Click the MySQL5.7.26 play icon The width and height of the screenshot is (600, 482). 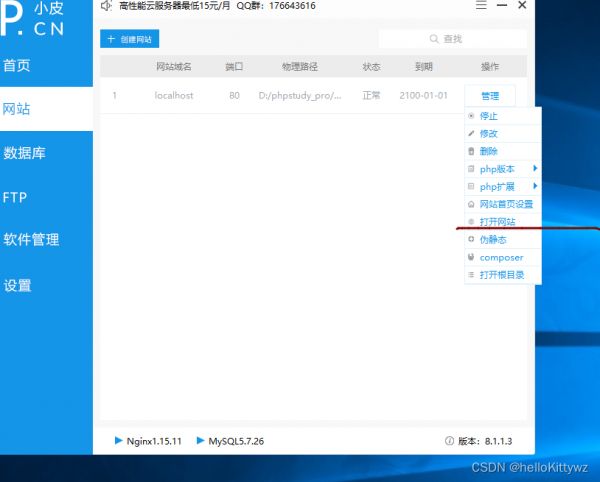tap(200, 440)
